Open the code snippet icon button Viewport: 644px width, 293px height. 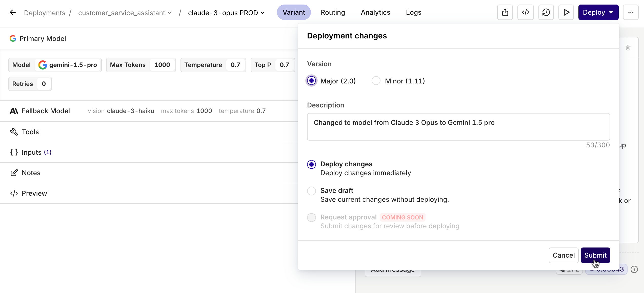pos(526,12)
